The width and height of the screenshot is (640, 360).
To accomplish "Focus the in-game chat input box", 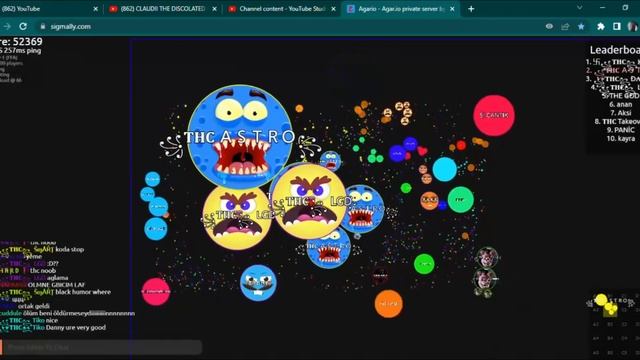I will coord(102,347).
